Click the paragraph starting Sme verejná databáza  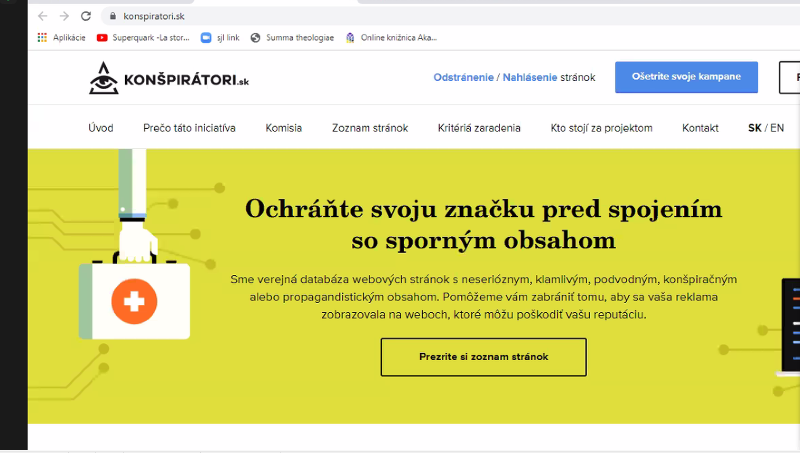tap(483, 297)
